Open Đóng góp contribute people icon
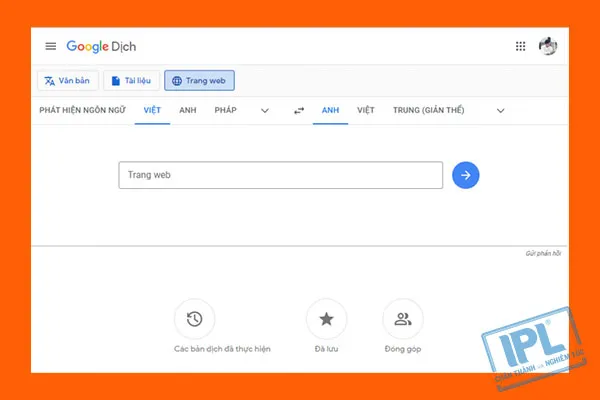 (403, 319)
